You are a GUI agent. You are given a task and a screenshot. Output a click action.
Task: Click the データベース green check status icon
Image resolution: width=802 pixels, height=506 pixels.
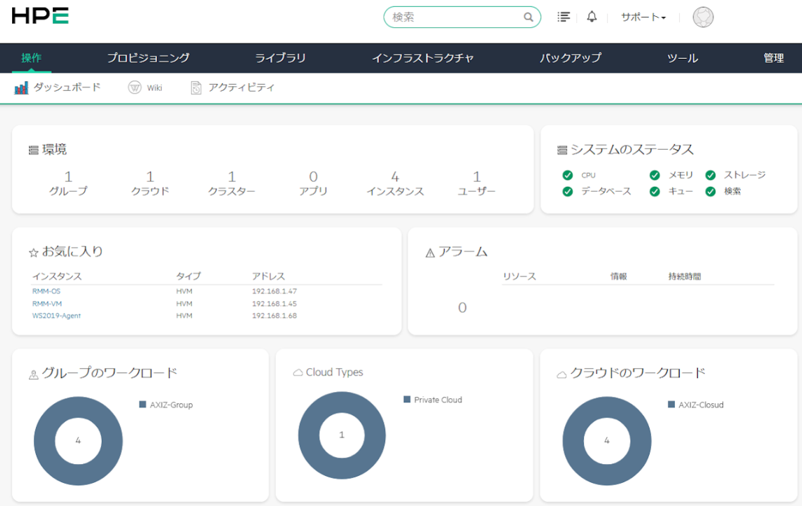pyautogui.click(x=567, y=191)
